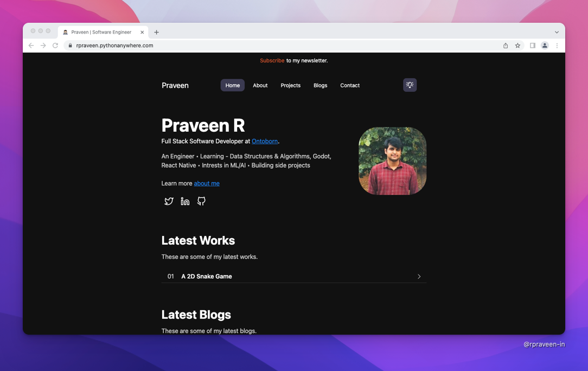Screen dimensions: 588x371
Task: Share this page from address bar
Action: tap(506, 46)
